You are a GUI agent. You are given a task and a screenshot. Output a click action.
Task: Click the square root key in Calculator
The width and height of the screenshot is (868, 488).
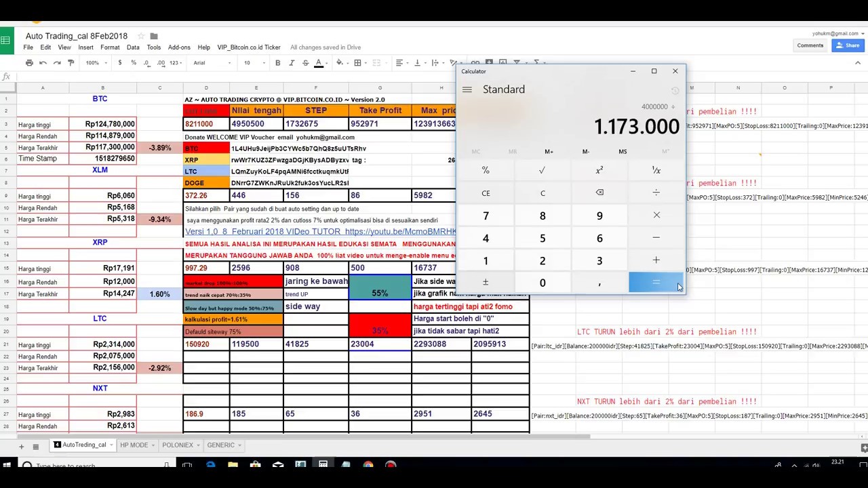(542, 170)
